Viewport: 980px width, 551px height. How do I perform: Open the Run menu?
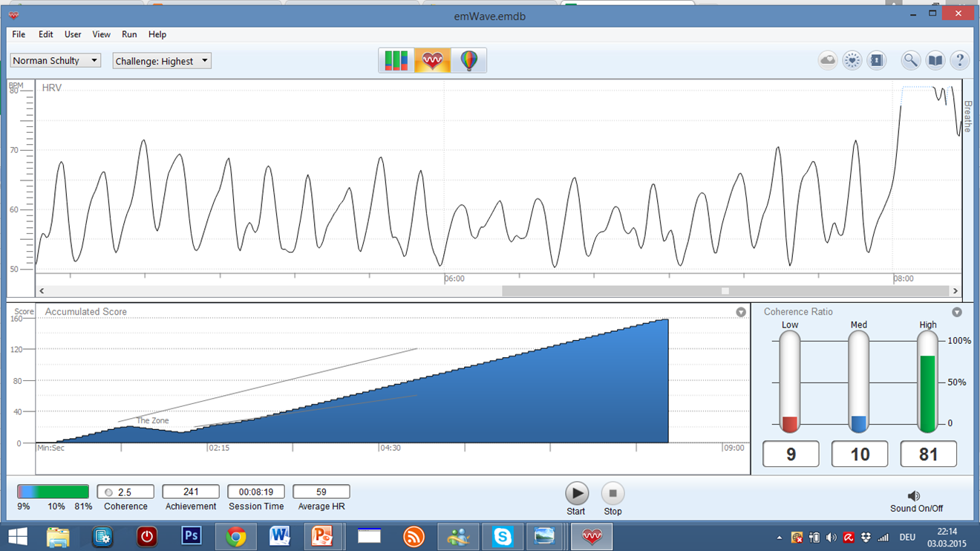129,34
